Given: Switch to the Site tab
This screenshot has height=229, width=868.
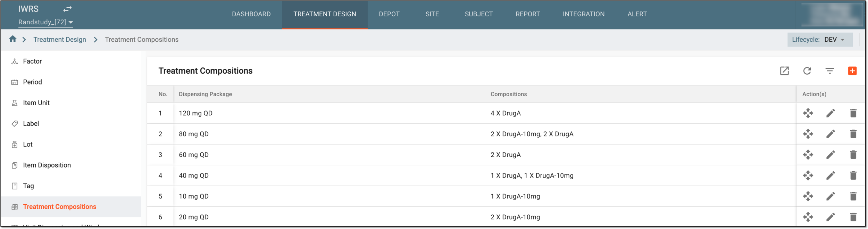Looking at the screenshot, I should click(432, 14).
